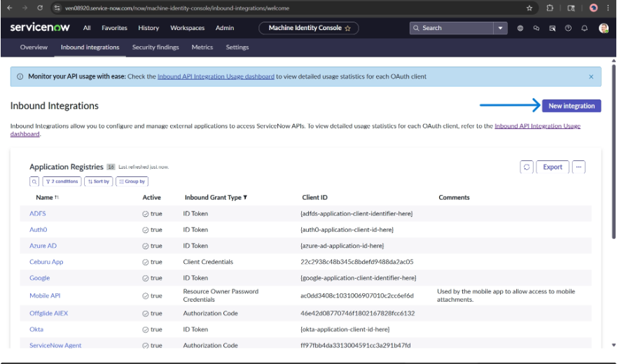Open list search magnifier icon

[x=34, y=181]
